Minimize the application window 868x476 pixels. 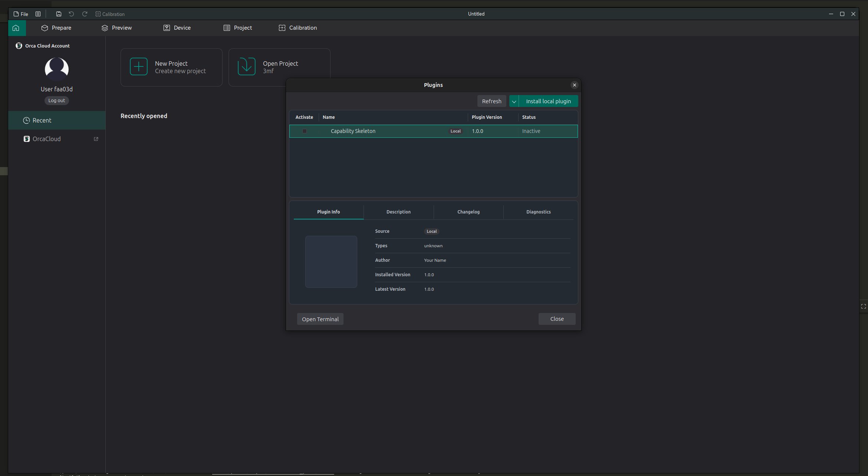pos(831,14)
